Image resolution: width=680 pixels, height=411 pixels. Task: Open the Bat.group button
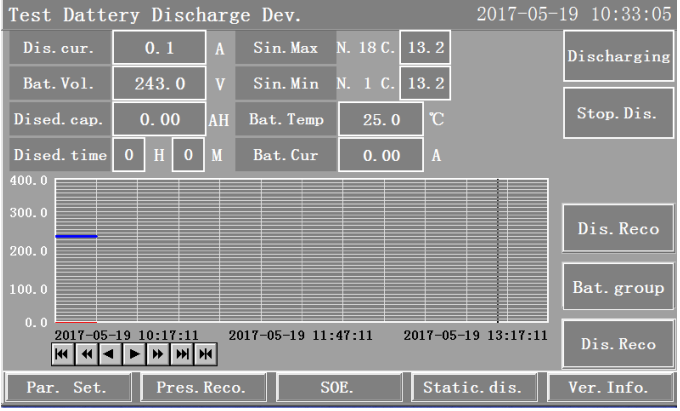(617, 288)
